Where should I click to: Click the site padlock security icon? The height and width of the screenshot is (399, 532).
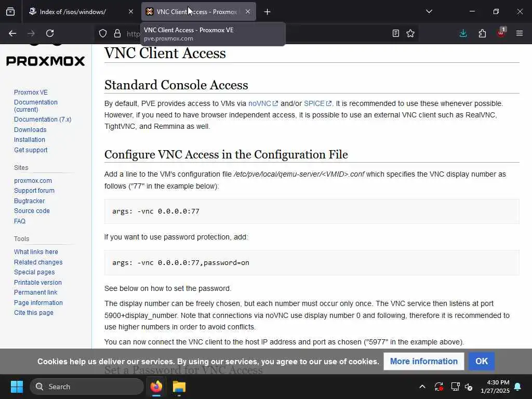click(117, 33)
